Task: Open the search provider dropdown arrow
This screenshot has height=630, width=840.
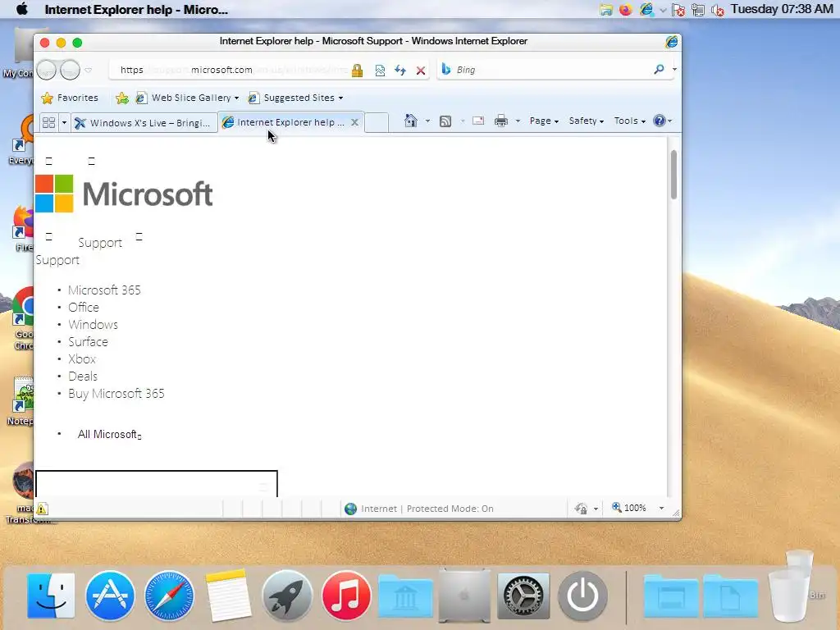Action: pos(674,69)
